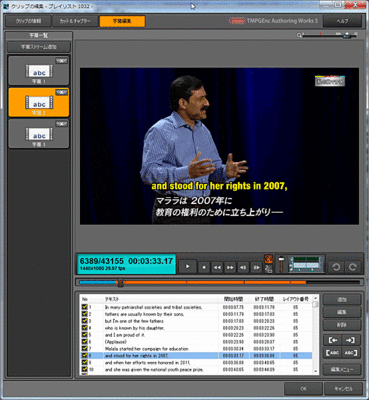The height and width of the screenshot is (400, 369).
Task: Uncheck subtitle row 5 checkbox
Action: point(85,335)
